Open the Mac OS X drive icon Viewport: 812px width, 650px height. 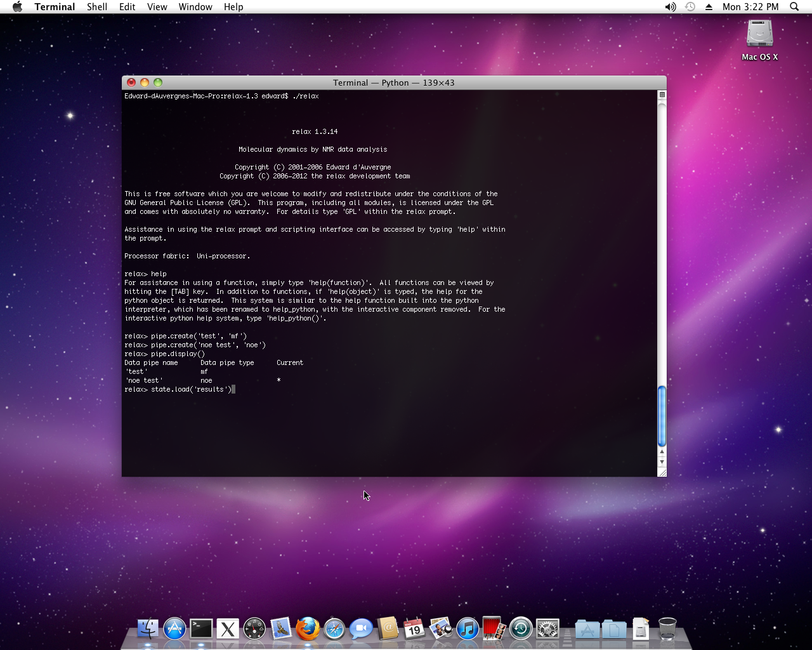coord(759,35)
